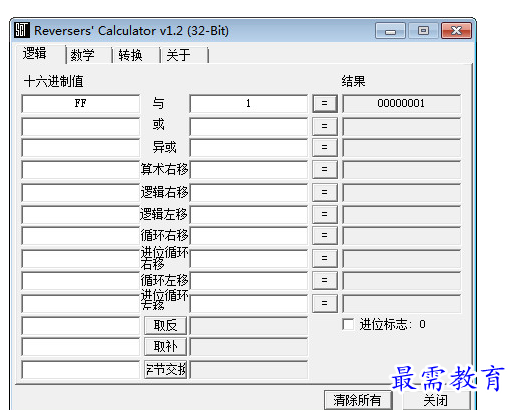Click the output field right of 取反
Image resolution: width=513 pixels, height=410 pixels.
(248, 325)
